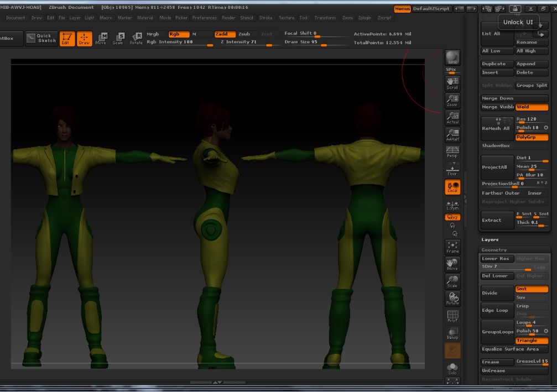Viewport: 557px width, 392px height.
Task: Click the Append button
Action: (x=532, y=64)
